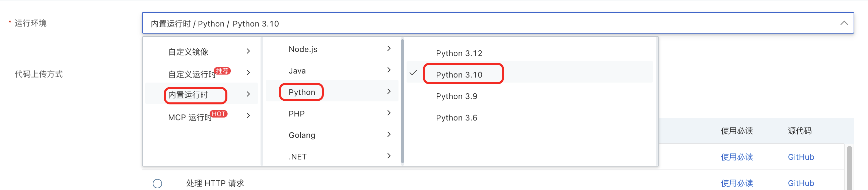Select Python 3.6 from version list

pyautogui.click(x=456, y=118)
